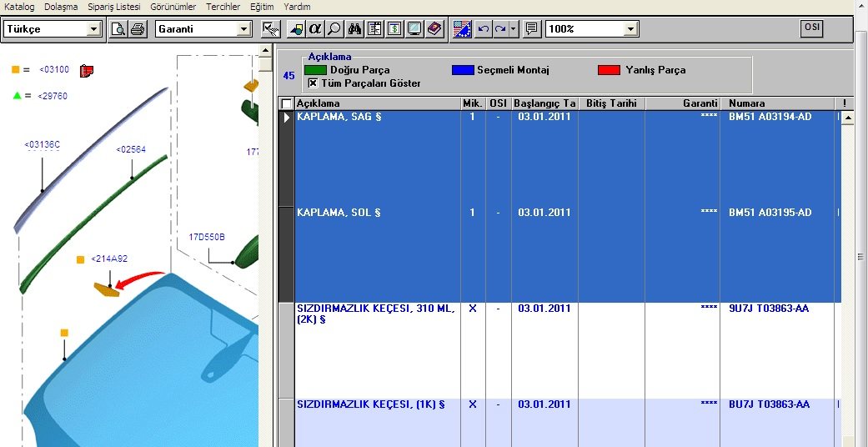Open the 100% zoom level dropdown
Viewport: 868px width, 447px height.
tap(630, 29)
